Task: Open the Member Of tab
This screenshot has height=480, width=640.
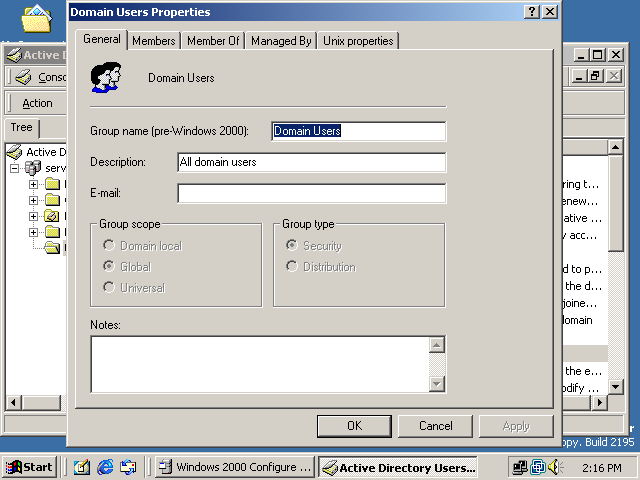Action: [213, 41]
